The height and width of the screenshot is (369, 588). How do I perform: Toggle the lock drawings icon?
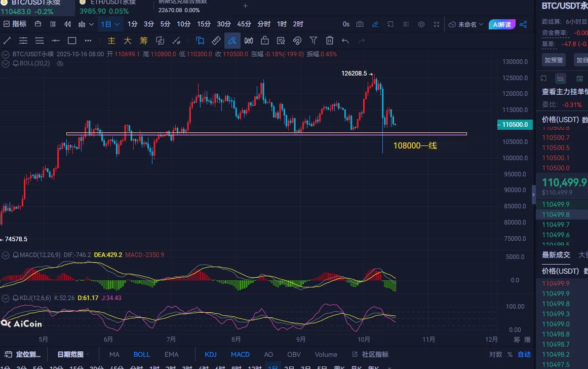pyautogui.click(x=265, y=41)
